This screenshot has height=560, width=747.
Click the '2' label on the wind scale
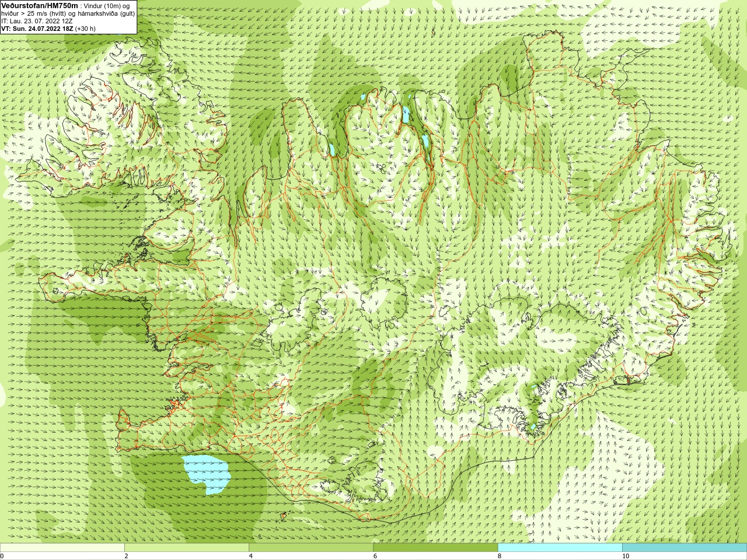[126, 556]
